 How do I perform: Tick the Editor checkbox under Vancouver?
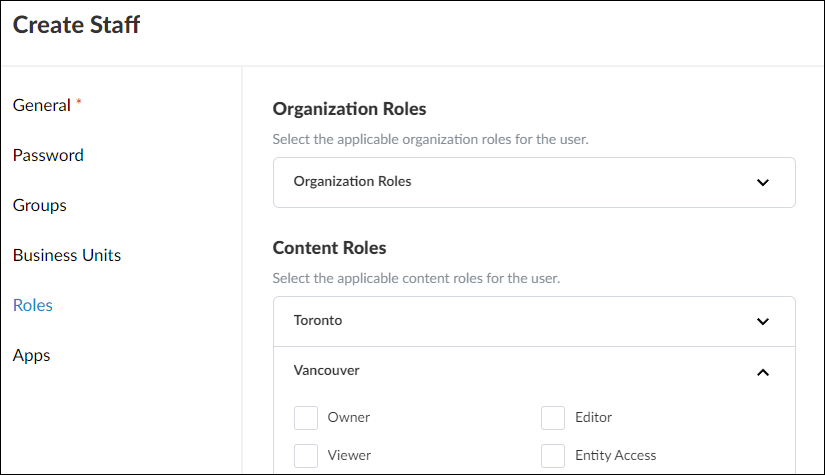553,417
